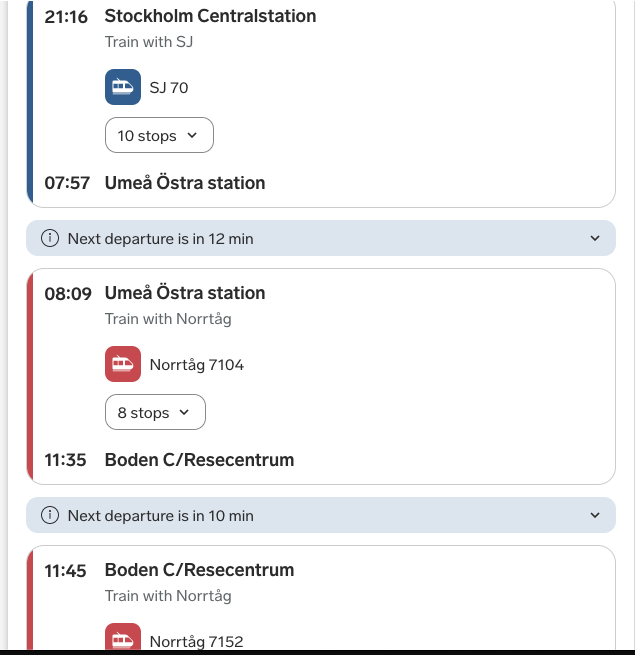
Task: Click info icon beside 10 min departure notice
Action: coord(50,515)
